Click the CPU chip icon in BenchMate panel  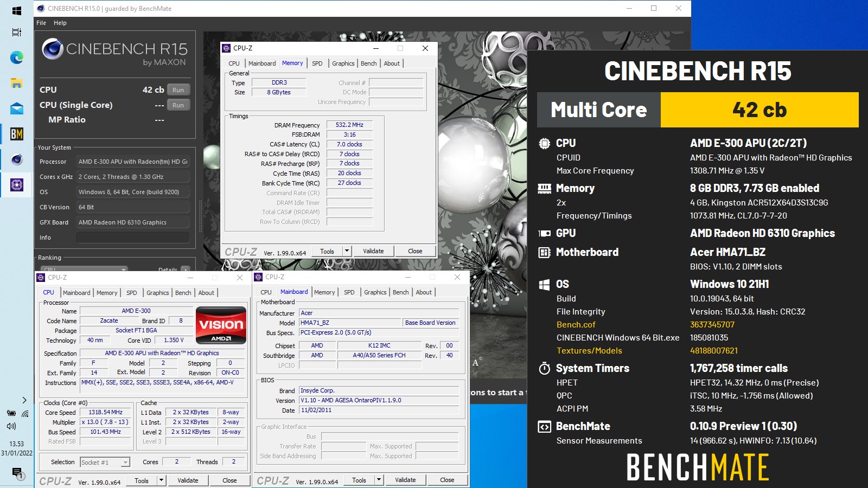click(544, 143)
